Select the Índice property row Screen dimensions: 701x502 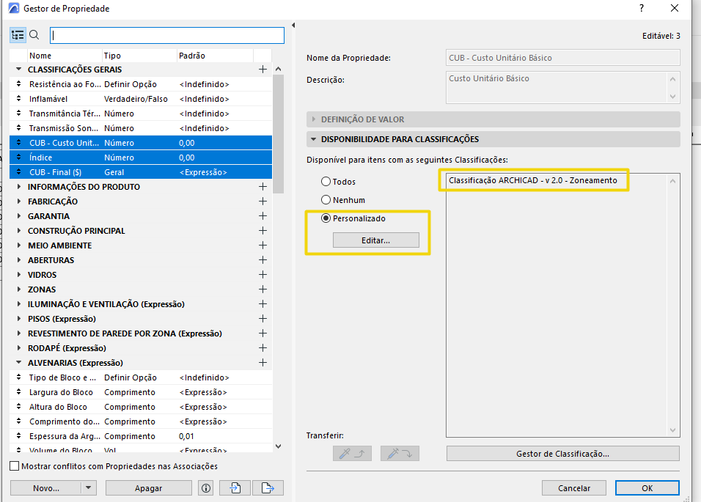[141, 158]
